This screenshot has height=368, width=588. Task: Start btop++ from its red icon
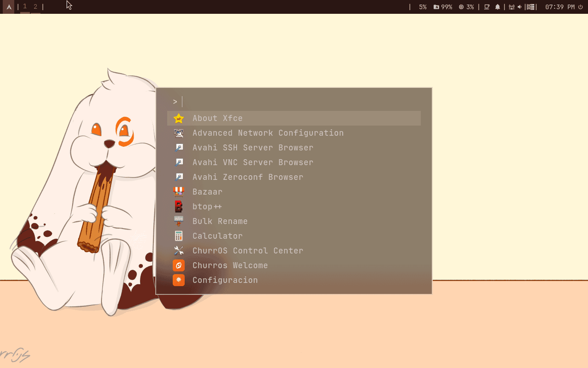pos(179,207)
